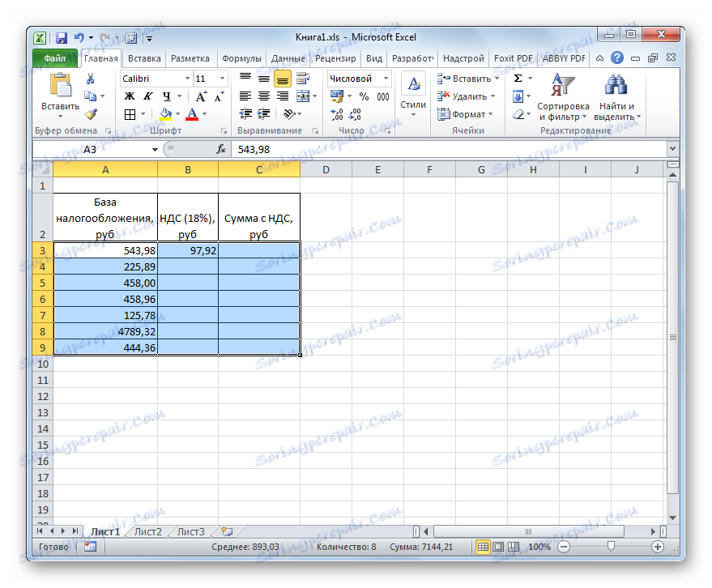Click the Increase Indent icon

tap(264, 114)
